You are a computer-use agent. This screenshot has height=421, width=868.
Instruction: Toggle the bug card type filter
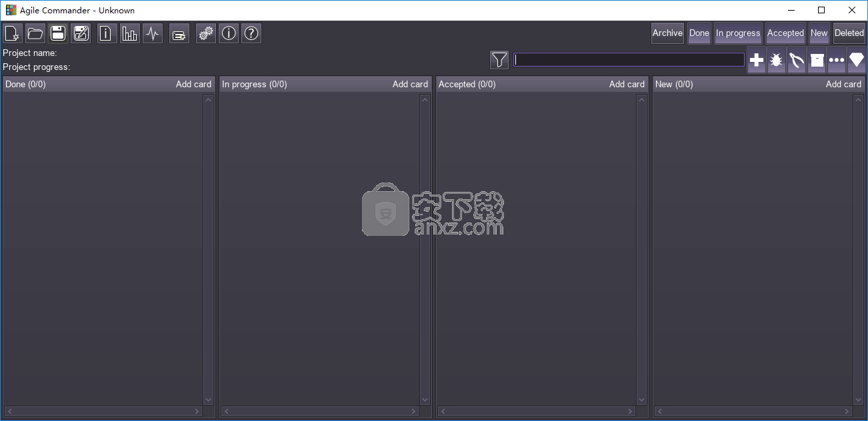coord(777,60)
